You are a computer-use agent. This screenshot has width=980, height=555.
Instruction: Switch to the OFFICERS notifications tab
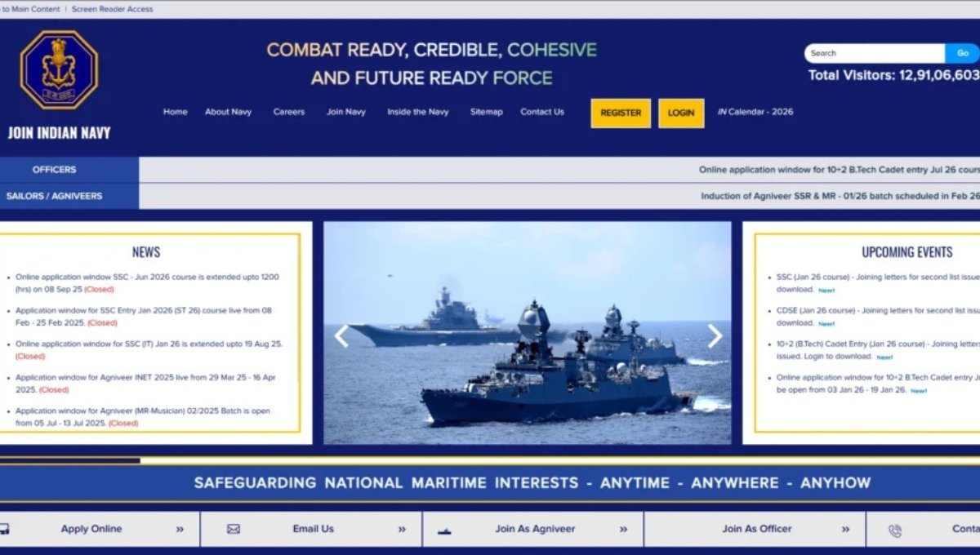pos(54,170)
